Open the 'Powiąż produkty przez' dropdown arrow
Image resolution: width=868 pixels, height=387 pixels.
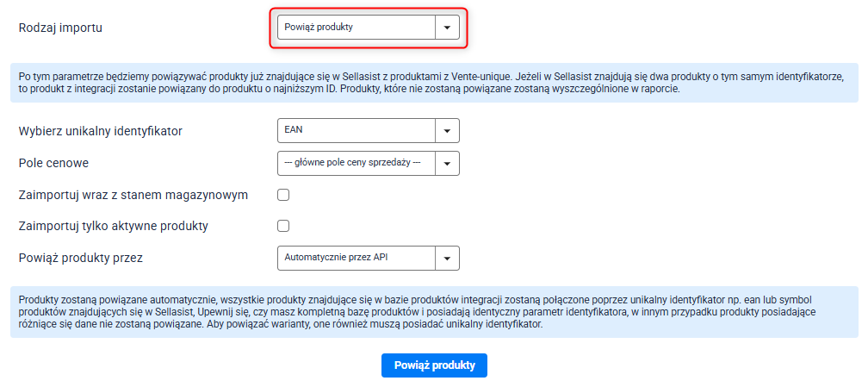click(x=447, y=258)
